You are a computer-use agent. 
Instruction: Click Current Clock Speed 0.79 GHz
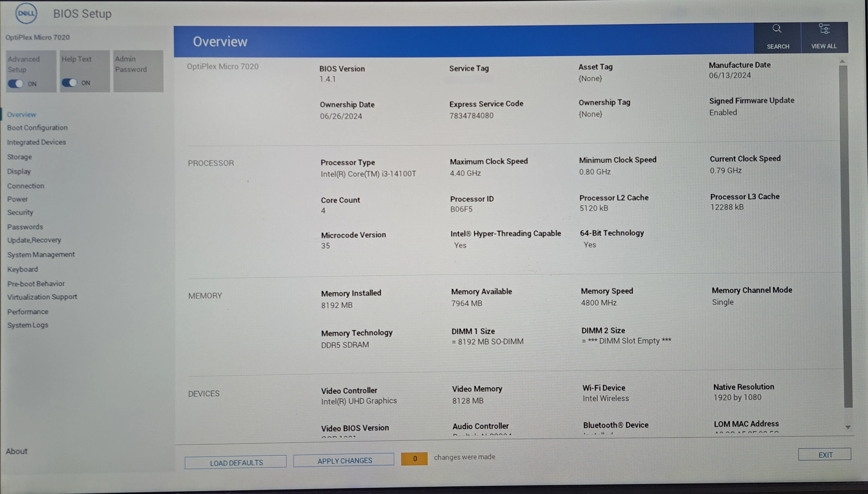point(726,170)
